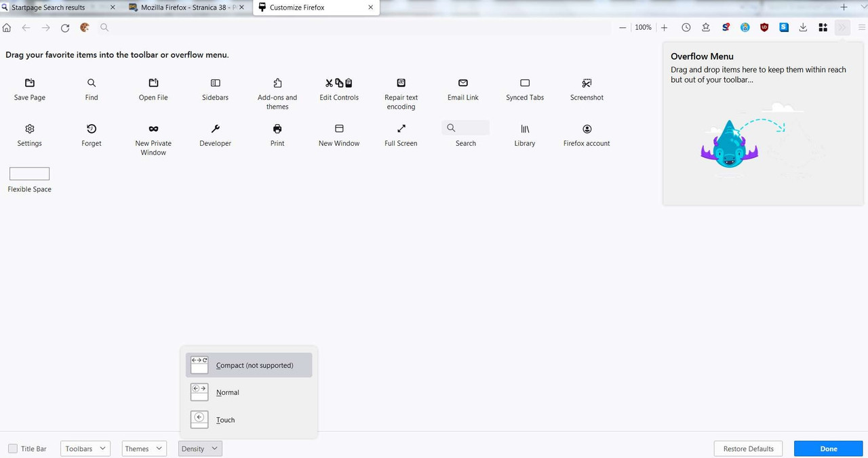Select the Screenshot icon
Image resolution: width=868 pixels, height=458 pixels.
[587, 83]
